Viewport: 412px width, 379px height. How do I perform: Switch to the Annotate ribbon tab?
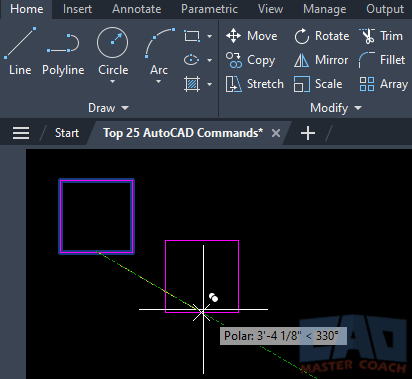click(x=137, y=9)
